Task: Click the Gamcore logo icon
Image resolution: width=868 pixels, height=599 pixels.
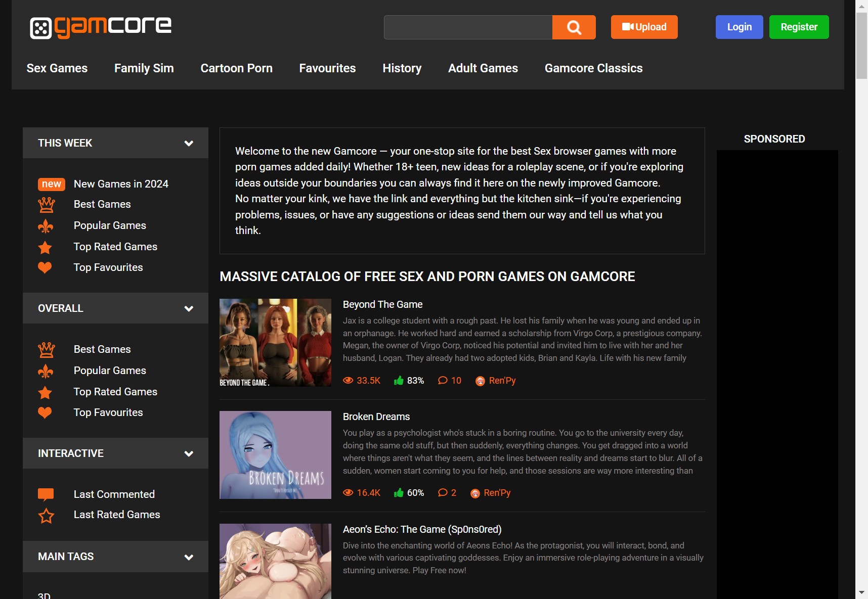Action: [x=40, y=27]
